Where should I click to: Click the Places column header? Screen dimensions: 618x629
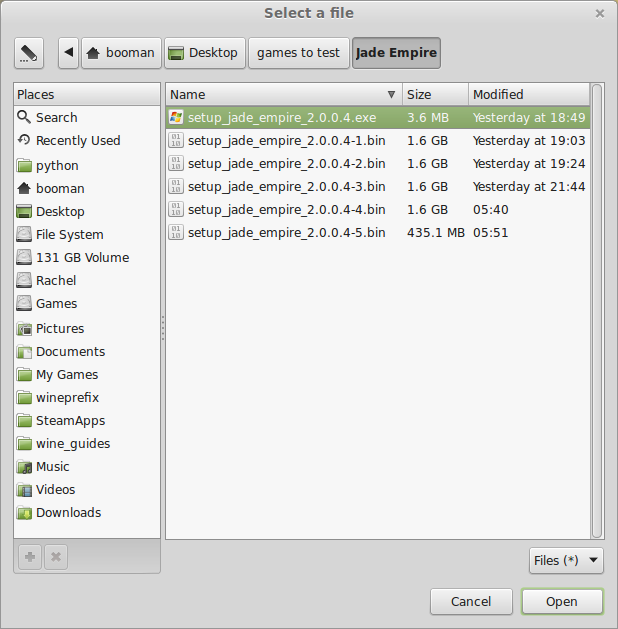[x=87, y=95]
